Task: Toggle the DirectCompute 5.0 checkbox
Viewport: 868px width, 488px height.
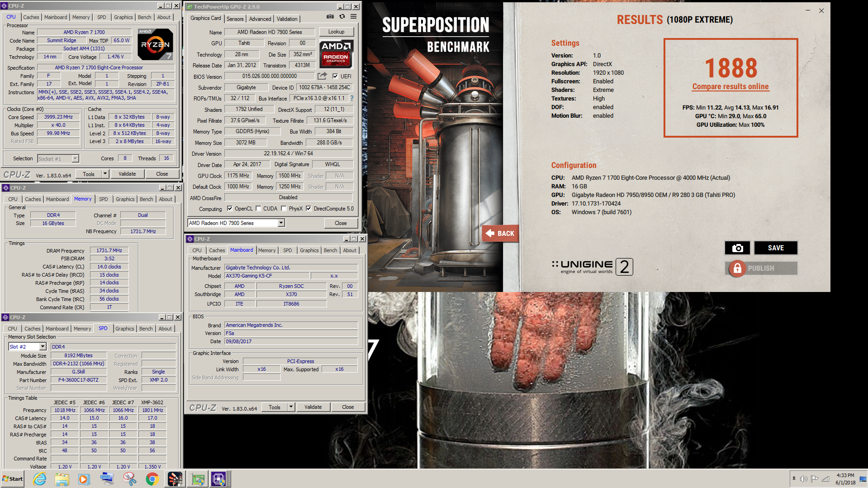Action: pos(308,209)
